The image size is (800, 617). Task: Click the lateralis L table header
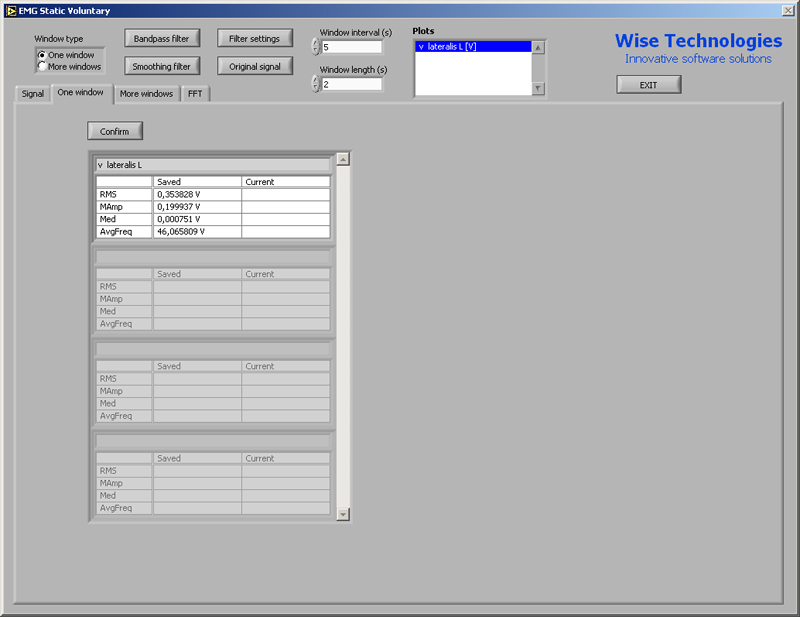tap(212, 165)
